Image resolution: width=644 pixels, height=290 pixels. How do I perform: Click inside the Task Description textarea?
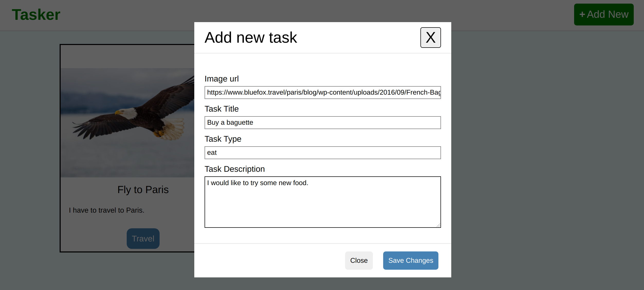click(x=323, y=202)
